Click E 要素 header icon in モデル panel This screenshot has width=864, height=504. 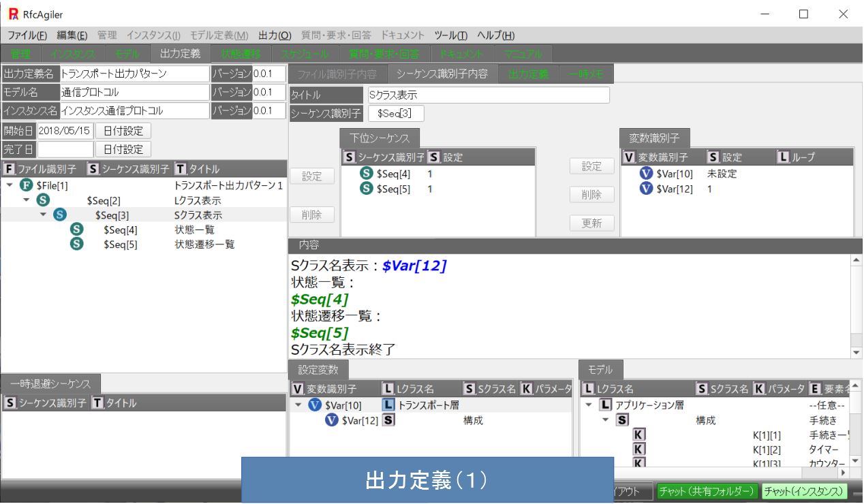coord(814,389)
